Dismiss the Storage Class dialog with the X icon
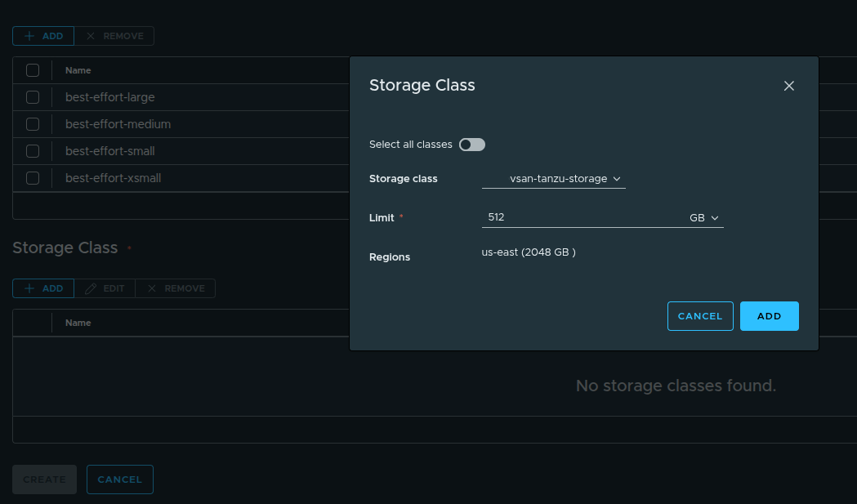 788,85
